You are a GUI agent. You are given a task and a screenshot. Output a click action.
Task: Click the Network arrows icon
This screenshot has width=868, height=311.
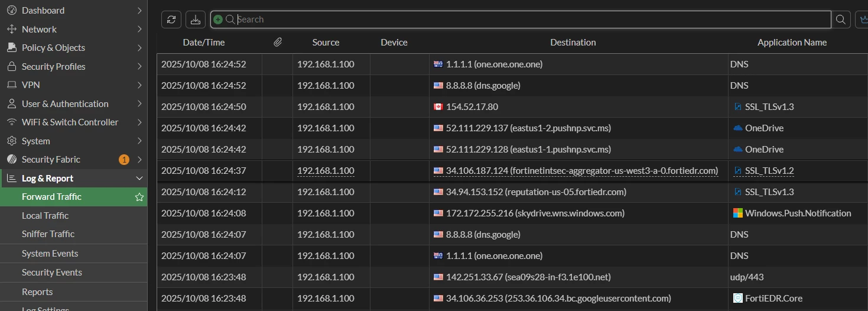[11, 29]
